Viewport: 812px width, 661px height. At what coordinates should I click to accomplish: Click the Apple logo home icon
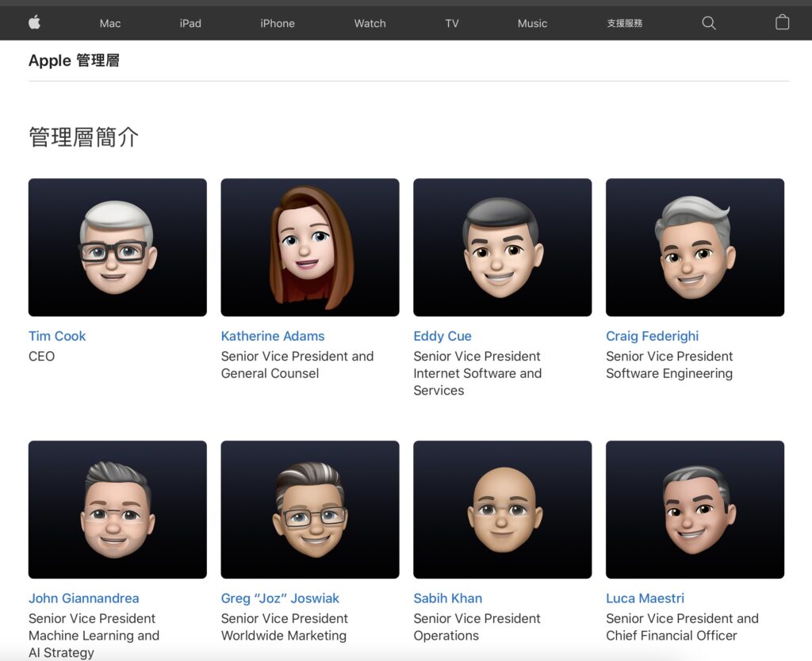coord(35,22)
